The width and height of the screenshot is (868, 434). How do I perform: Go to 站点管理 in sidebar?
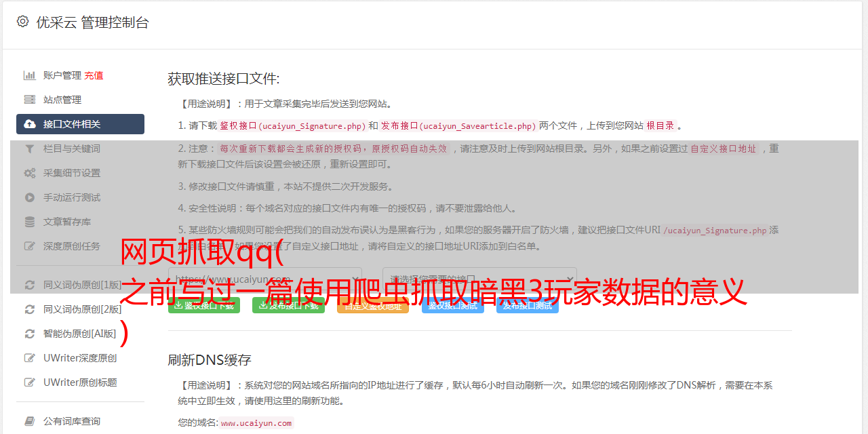(62, 100)
